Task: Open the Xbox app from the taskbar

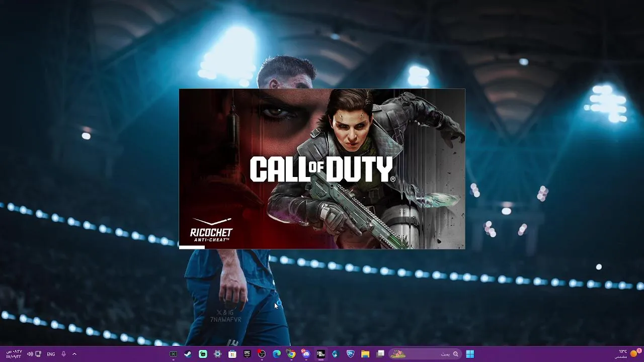Action: (173, 354)
